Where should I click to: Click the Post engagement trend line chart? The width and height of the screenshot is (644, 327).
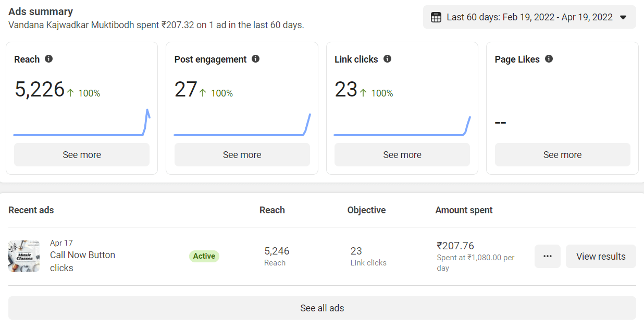242,127
